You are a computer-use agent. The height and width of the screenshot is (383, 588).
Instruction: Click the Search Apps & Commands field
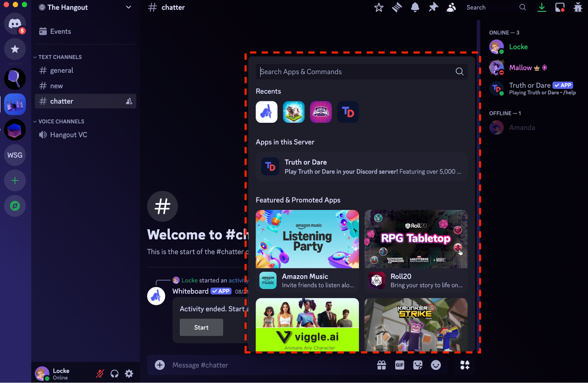point(361,71)
